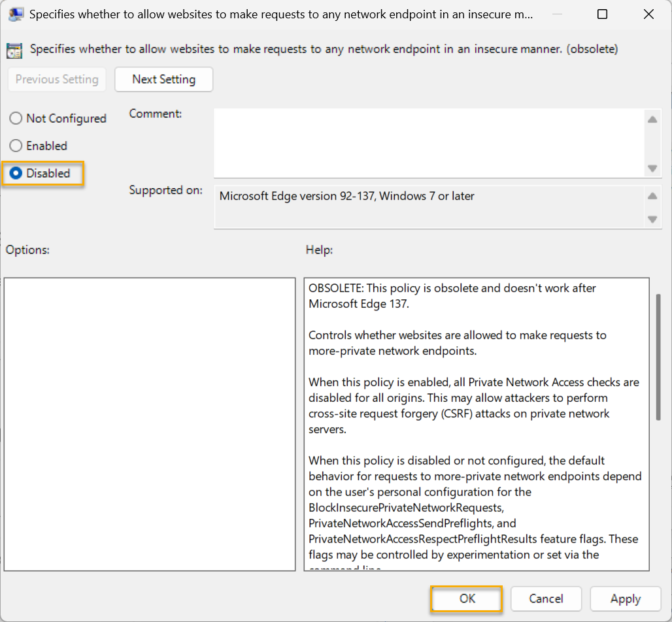Close the policy dialog window
The width and height of the screenshot is (672, 622).
pos(648,14)
